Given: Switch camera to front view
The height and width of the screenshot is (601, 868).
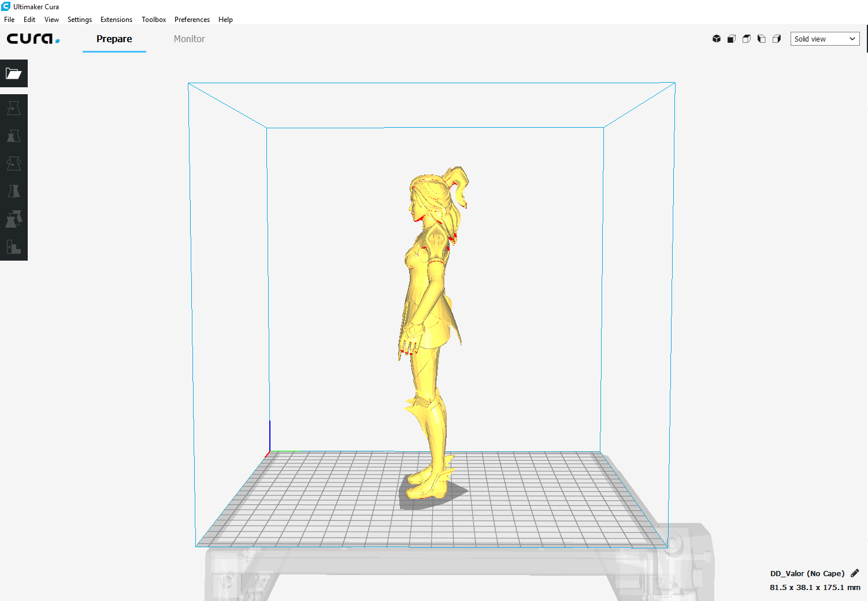Looking at the screenshot, I should pyautogui.click(x=732, y=39).
